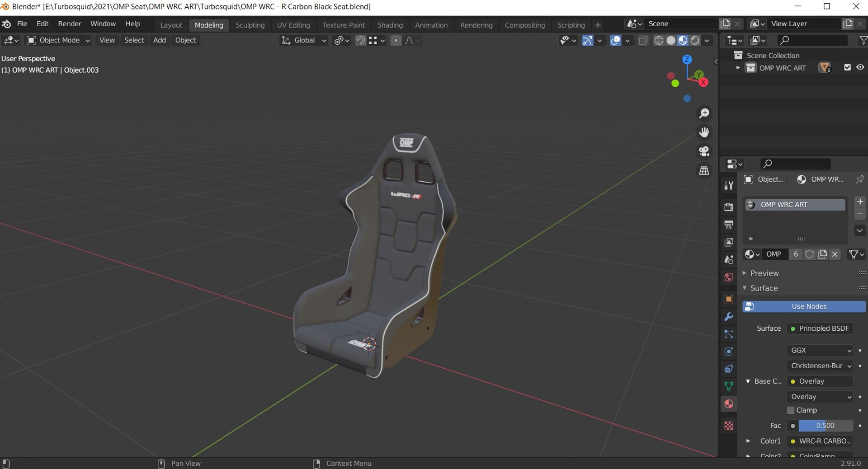This screenshot has height=469, width=868.
Task: Enable material preview shading sphere
Action: pos(683,41)
